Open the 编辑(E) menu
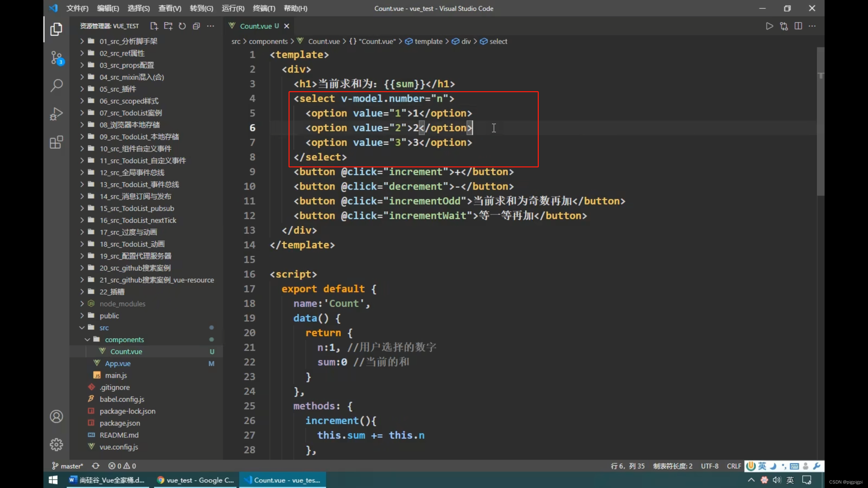 tap(108, 8)
